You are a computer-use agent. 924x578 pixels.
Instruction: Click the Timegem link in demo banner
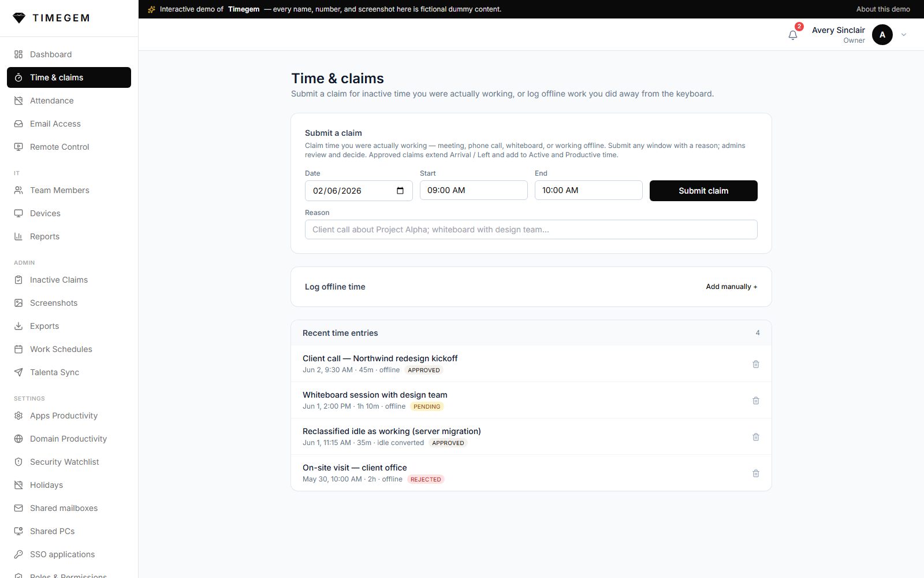(244, 9)
